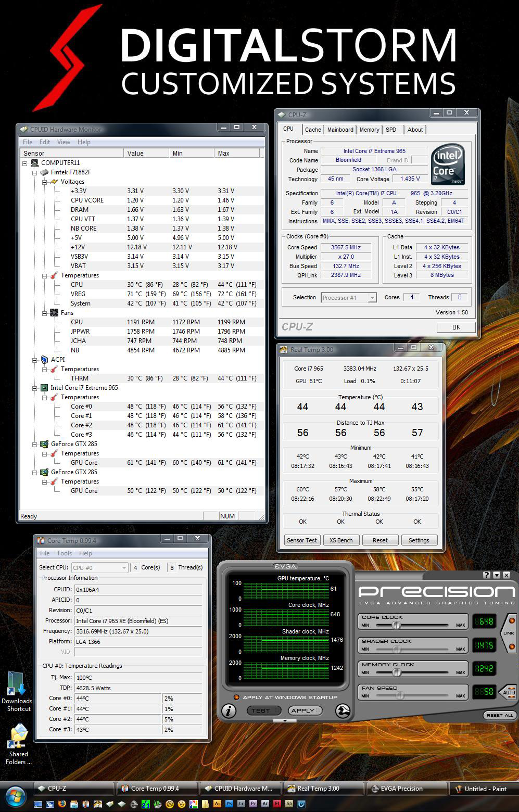Toggle the LINK clocks button in Precision

[x=509, y=633]
